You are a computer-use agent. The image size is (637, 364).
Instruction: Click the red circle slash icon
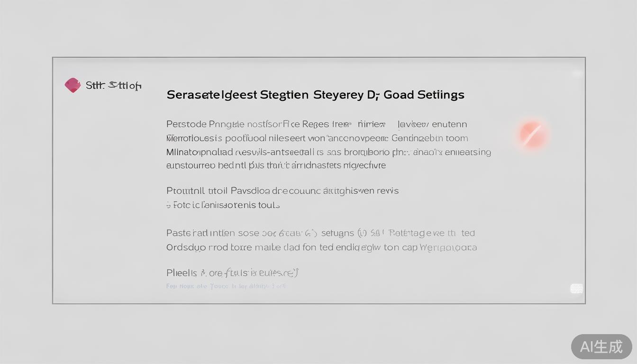click(x=532, y=134)
